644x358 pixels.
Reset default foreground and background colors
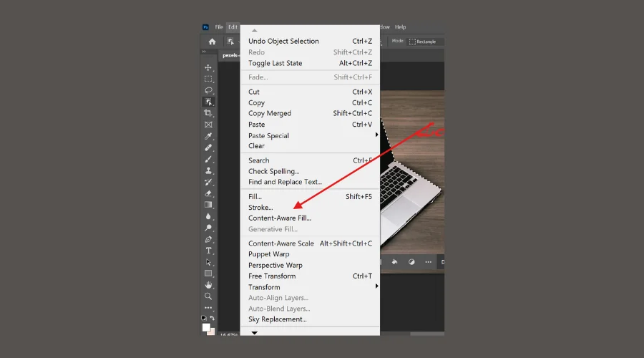click(204, 318)
